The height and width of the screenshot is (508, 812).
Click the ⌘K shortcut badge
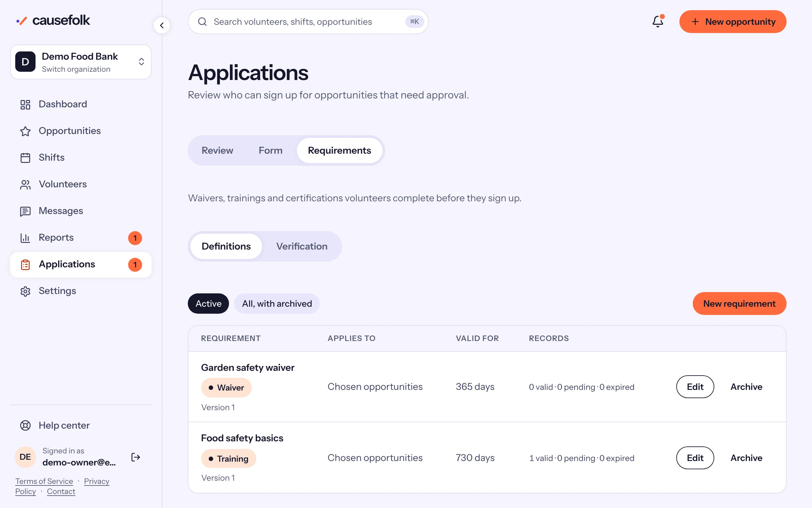click(x=414, y=22)
